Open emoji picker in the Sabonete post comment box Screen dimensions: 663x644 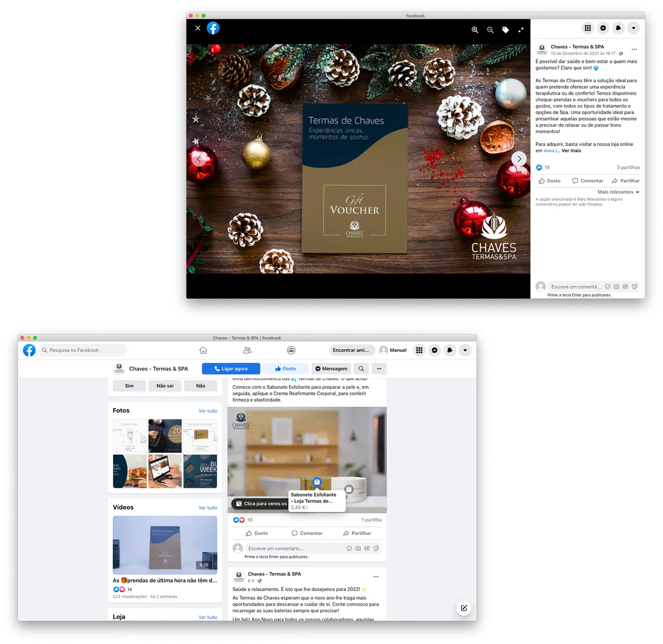pyautogui.click(x=349, y=548)
